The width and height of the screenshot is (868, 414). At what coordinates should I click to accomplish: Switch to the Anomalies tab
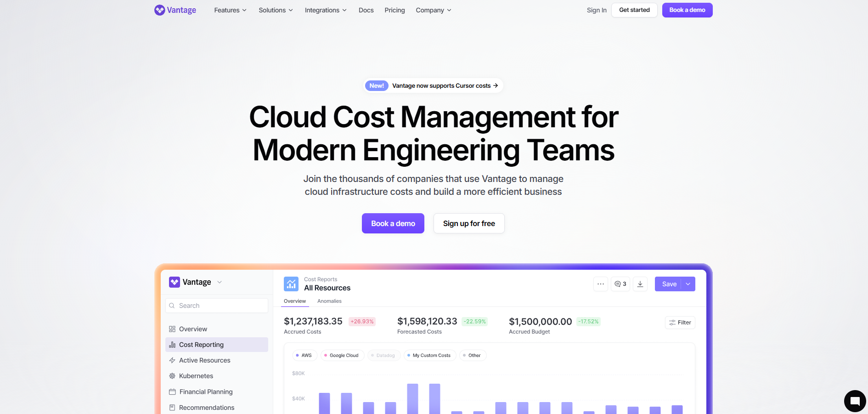[329, 301]
